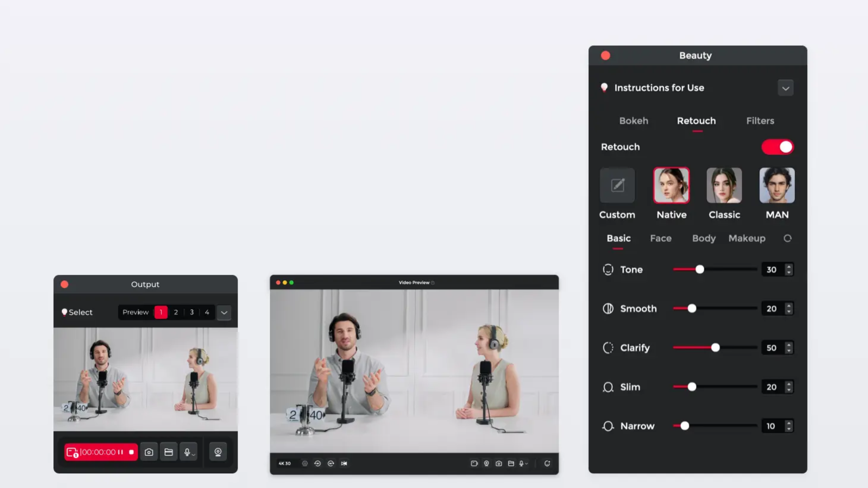Select the Classic retouch preset
This screenshot has height=488, width=868.
point(724,185)
